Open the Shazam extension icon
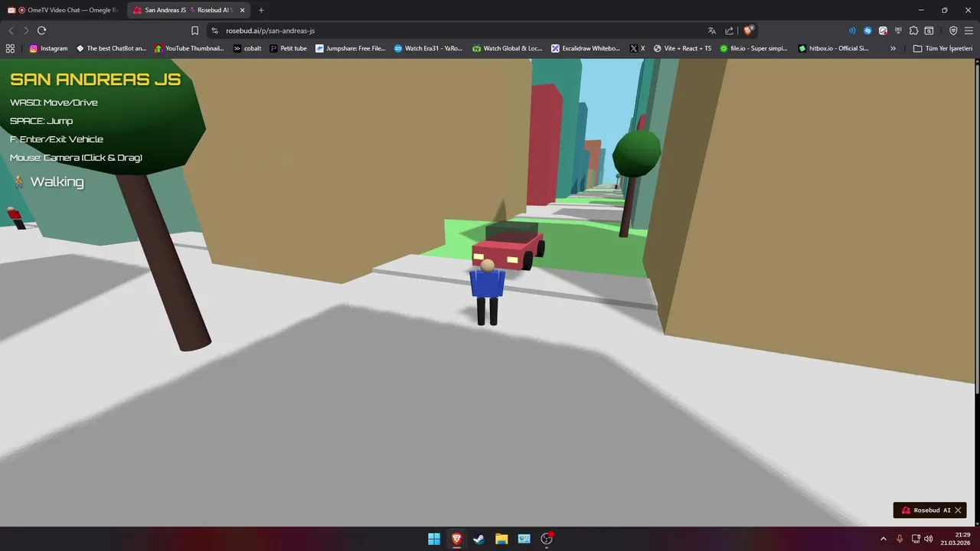This screenshot has height=551, width=980. [867, 31]
